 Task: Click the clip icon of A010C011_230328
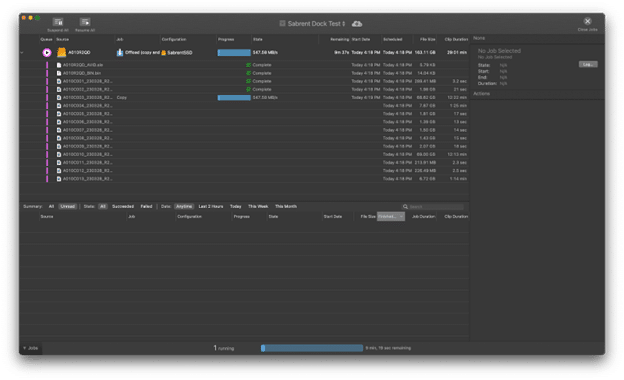coord(59,163)
